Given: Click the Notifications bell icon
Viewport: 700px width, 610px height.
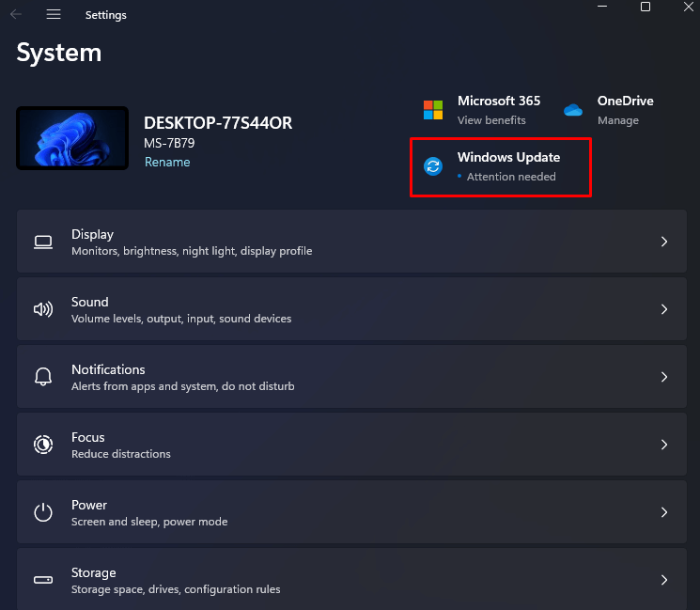Looking at the screenshot, I should point(43,377).
